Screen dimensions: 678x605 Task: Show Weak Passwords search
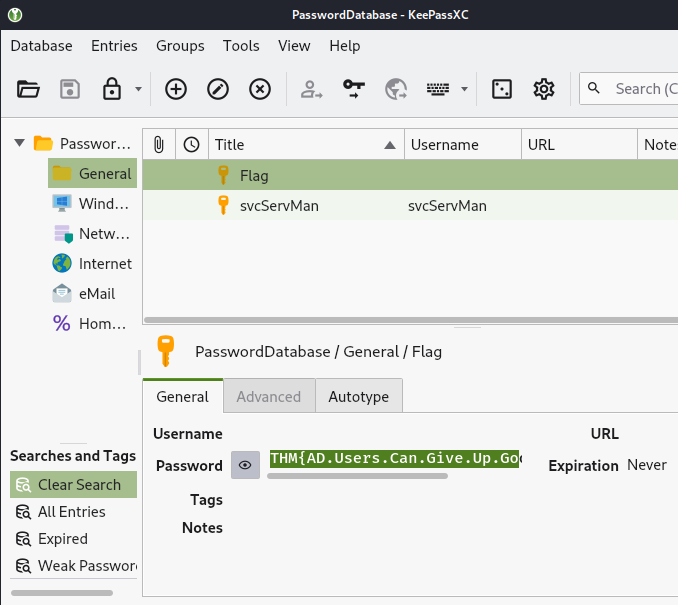[x=75, y=566]
